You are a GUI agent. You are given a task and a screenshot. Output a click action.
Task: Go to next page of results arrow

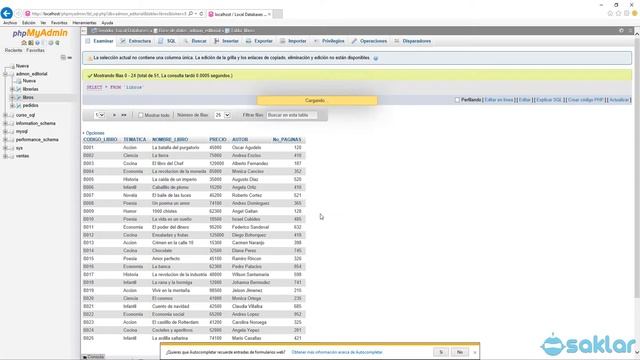point(114,115)
